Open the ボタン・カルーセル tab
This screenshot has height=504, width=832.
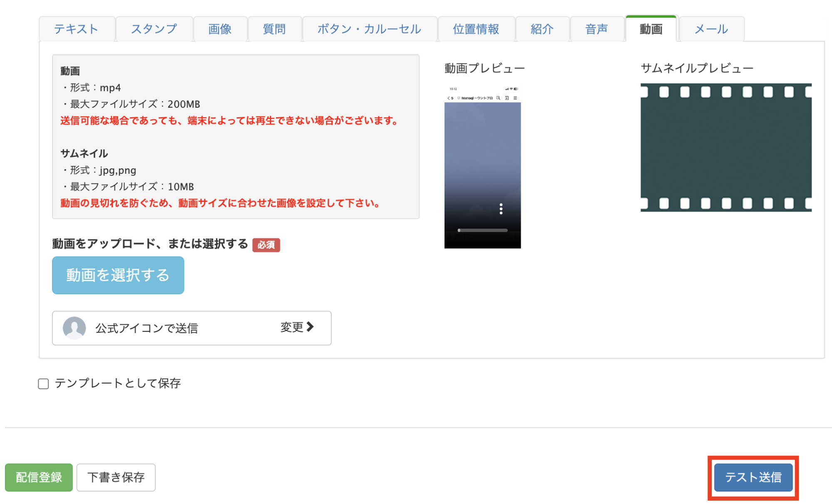(x=369, y=29)
